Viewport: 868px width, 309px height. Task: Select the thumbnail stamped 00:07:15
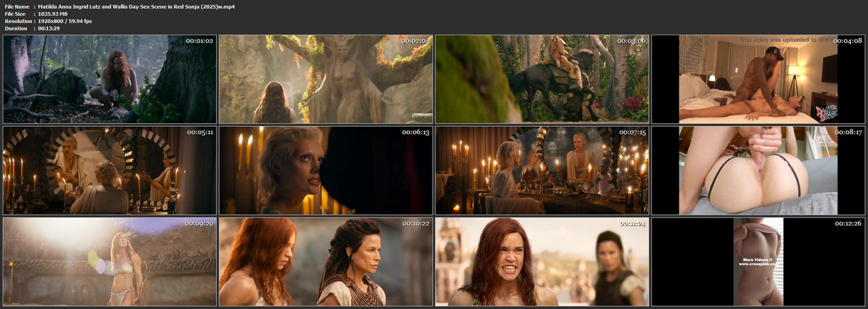[x=542, y=170]
